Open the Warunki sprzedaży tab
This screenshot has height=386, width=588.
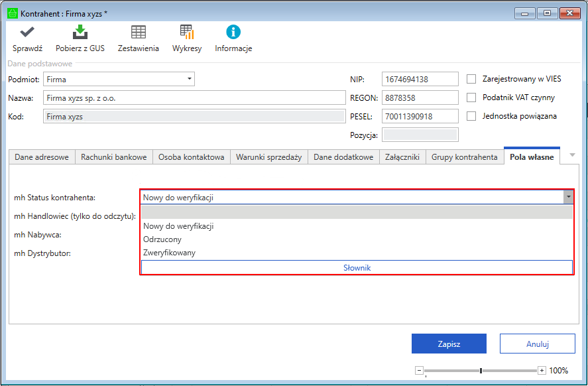tap(268, 157)
